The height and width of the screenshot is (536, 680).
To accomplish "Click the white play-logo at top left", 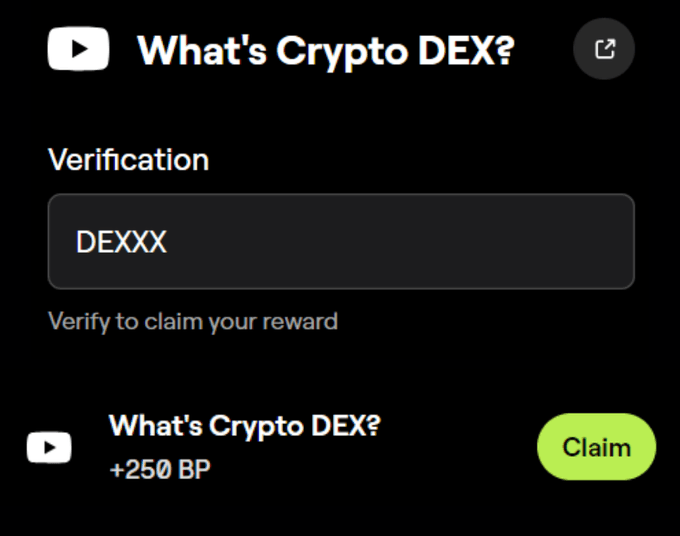I will coord(78,49).
